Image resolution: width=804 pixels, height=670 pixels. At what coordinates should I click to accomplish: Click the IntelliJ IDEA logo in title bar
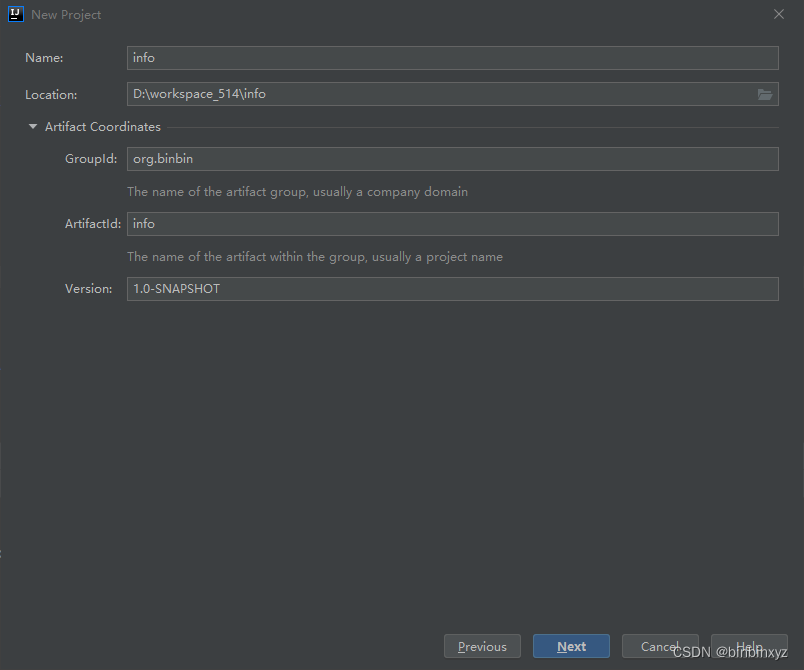pos(16,14)
